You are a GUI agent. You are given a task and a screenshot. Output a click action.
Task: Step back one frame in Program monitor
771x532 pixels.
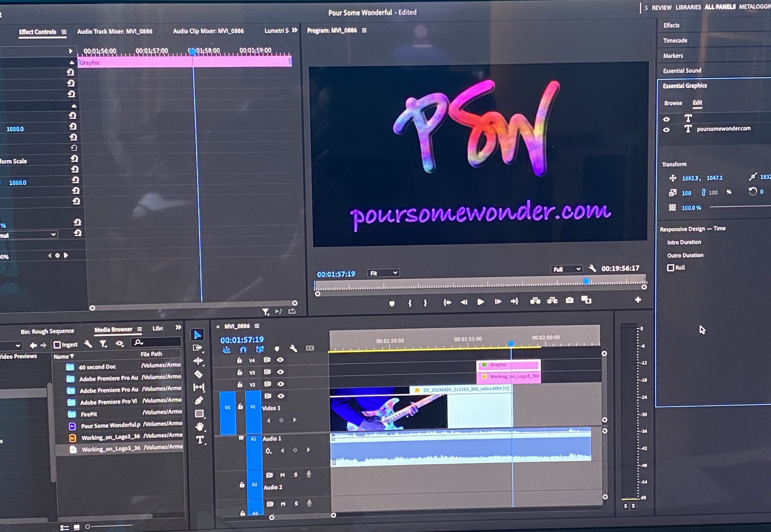tap(464, 302)
